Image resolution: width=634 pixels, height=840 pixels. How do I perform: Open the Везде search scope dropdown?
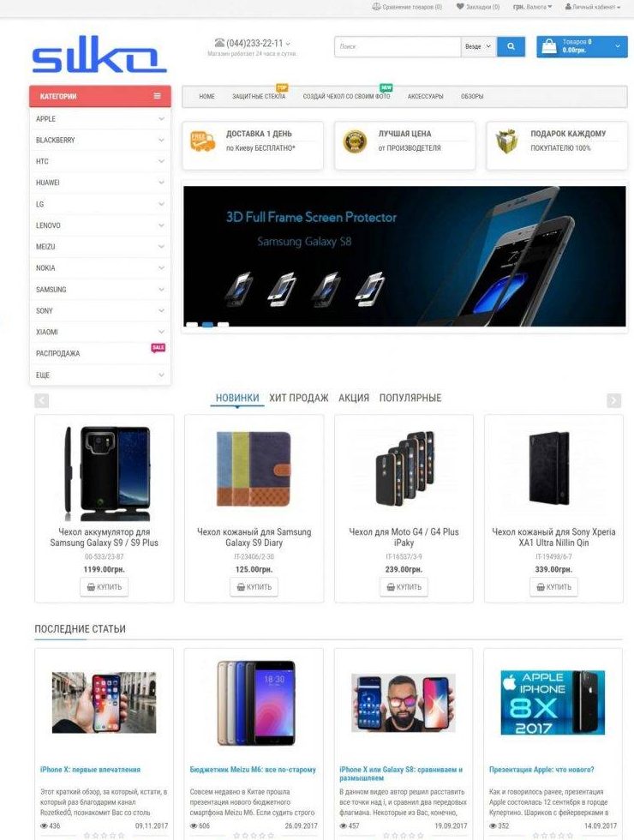click(x=479, y=46)
